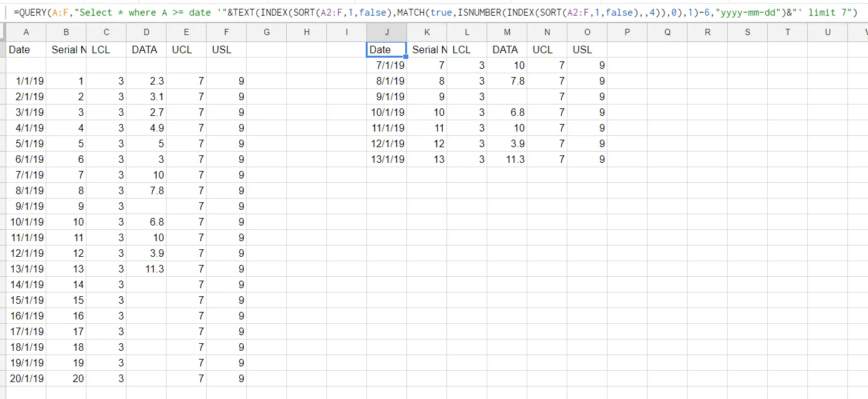This screenshot has height=399, width=868.
Task: Click the "UCL" header cell in column N
Action: click(x=547, y=49)
